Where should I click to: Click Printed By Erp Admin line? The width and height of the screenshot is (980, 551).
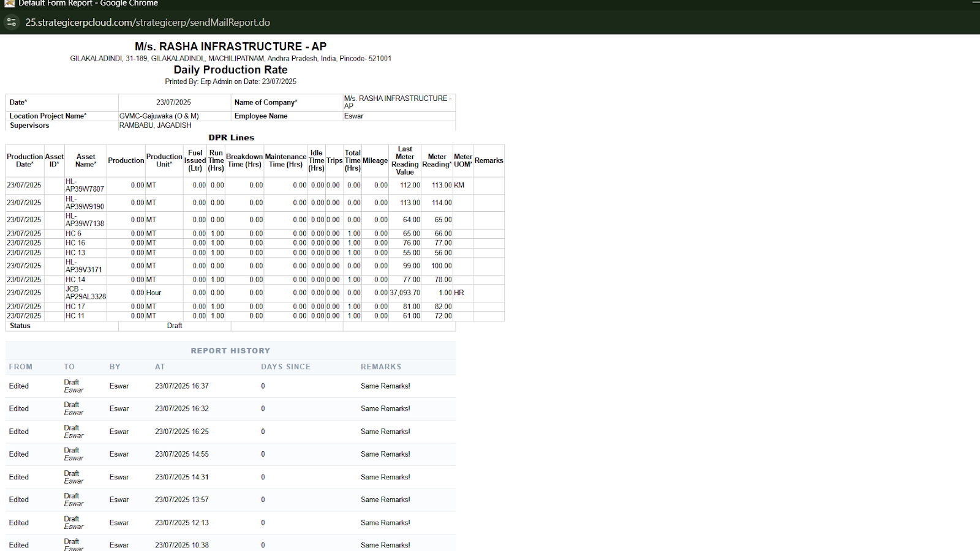(x=230, y=81)
